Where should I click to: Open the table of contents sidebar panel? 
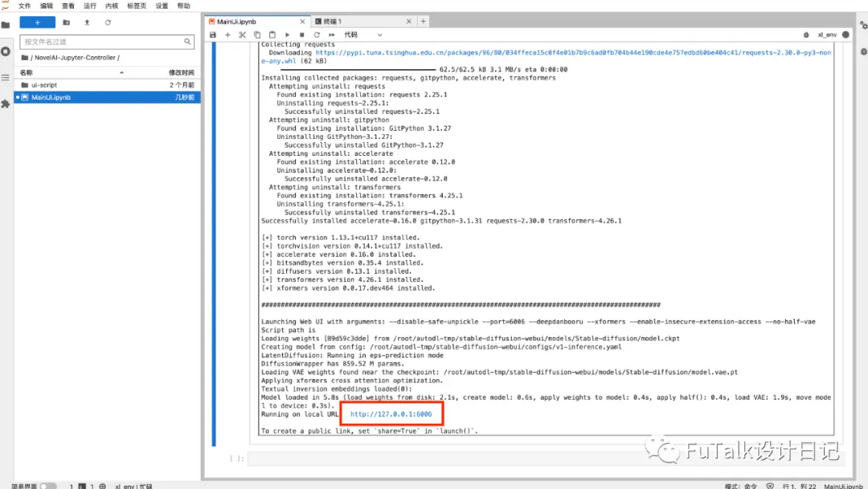click(x=6, y=78)
